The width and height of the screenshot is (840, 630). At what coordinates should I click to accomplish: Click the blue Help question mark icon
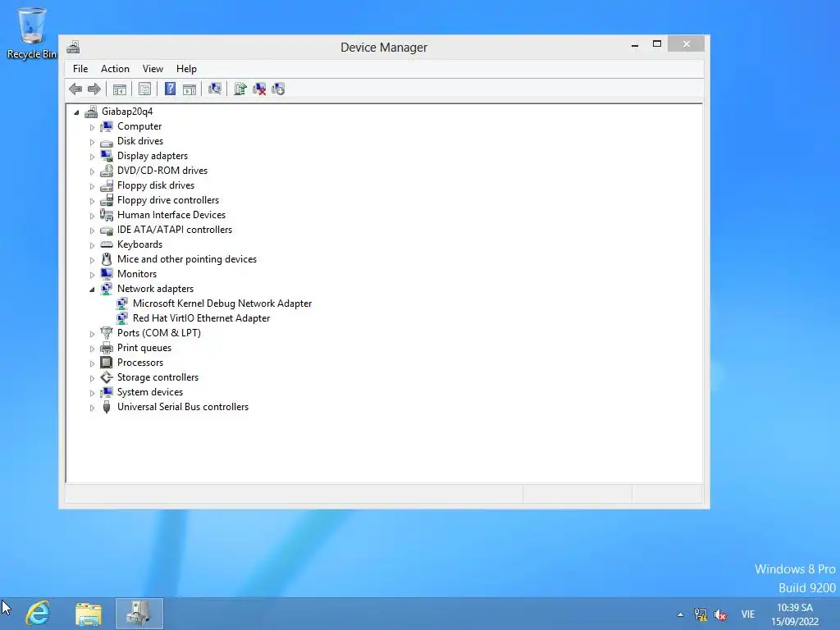170,89
